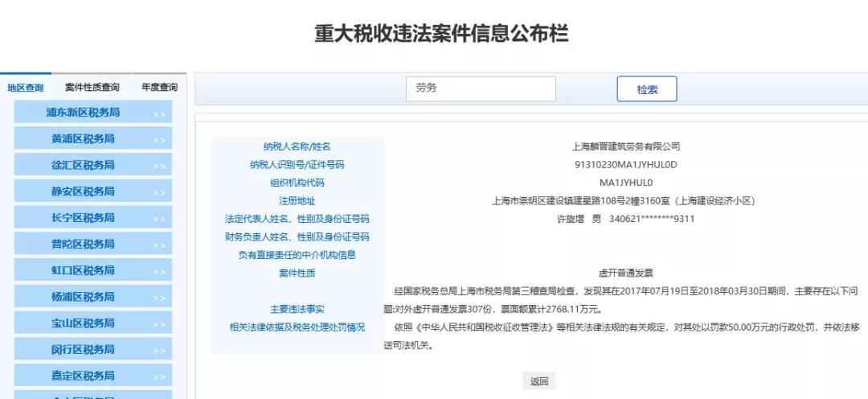Select 闵行区税务局 in sidebar
Image resolution: width=868 pixels, height=399 pixels.
coord(83,350)
